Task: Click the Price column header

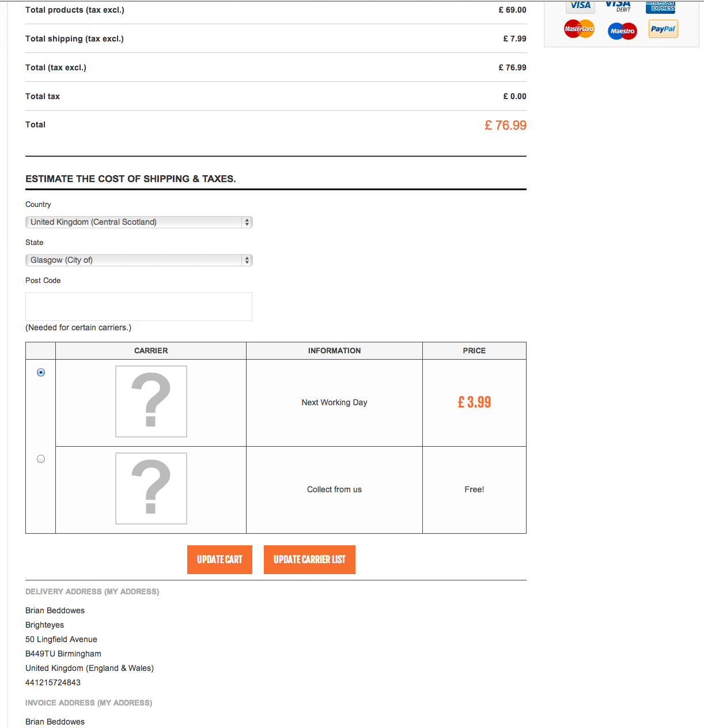Action: 474,350
